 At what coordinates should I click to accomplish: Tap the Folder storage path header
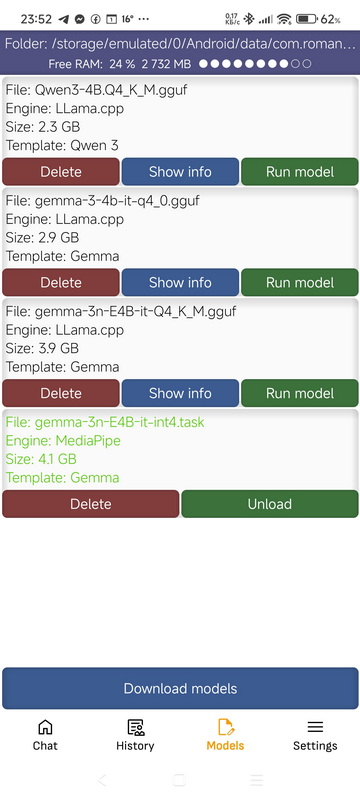180,44
